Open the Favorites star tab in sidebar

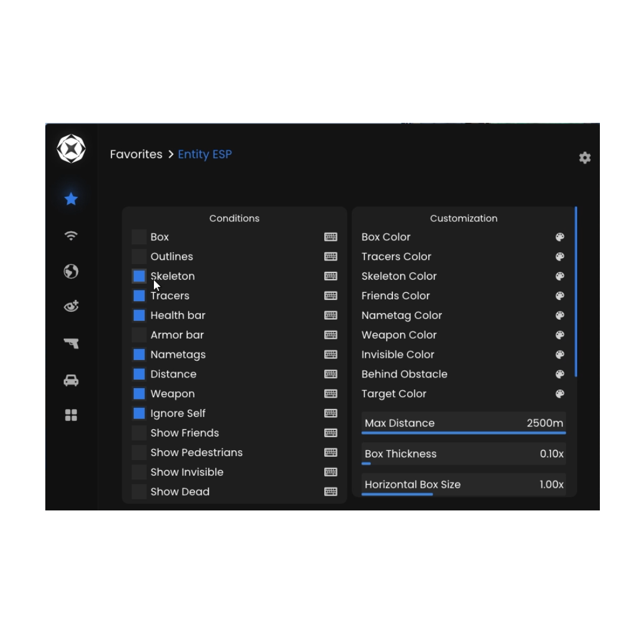click(71, 199)
